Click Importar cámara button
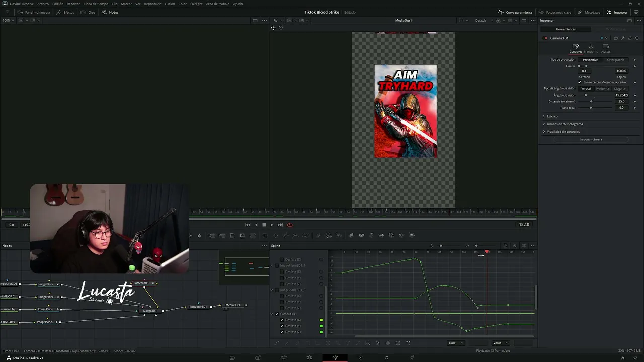The width and height of the screenshot is (644, 362). point(591,140)
